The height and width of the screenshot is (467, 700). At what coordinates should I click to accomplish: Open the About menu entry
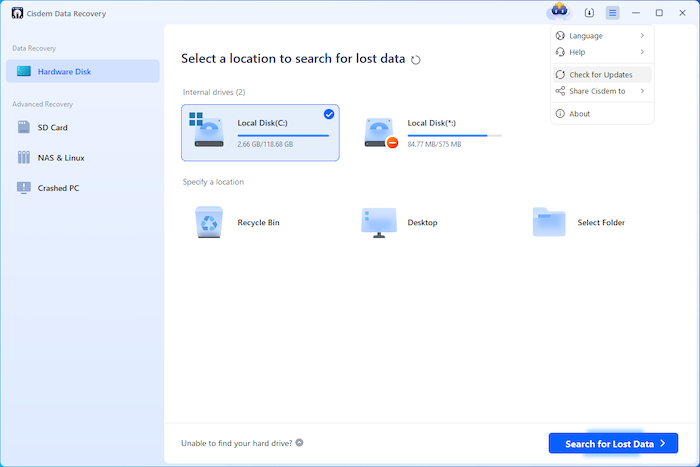580,114
